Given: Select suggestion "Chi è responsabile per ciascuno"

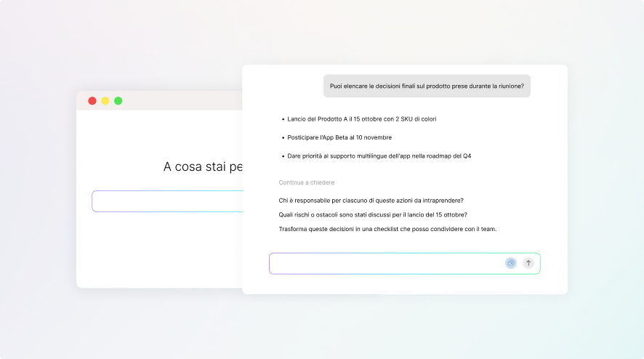Looking at the screenshot, I should coord(371,201).
